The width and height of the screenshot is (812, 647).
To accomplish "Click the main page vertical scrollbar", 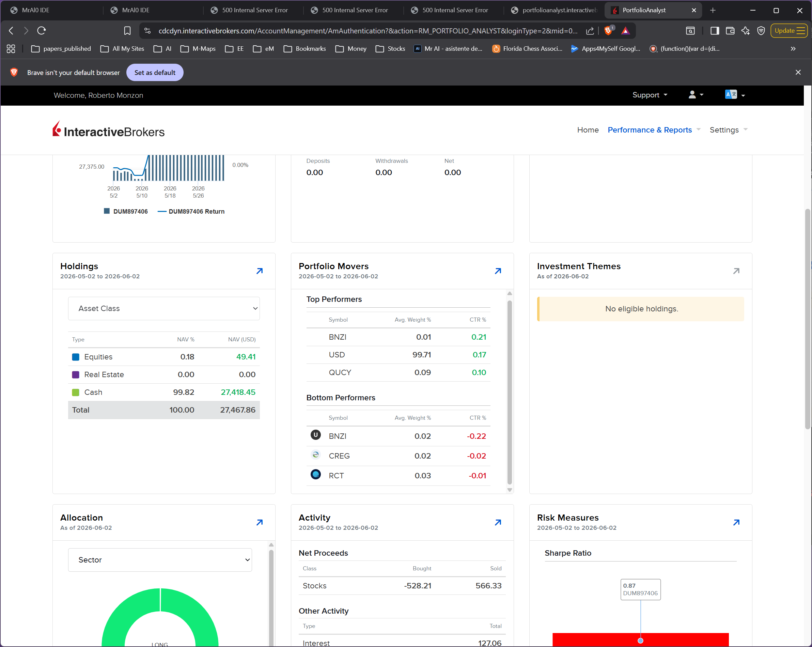I will 808,319.
